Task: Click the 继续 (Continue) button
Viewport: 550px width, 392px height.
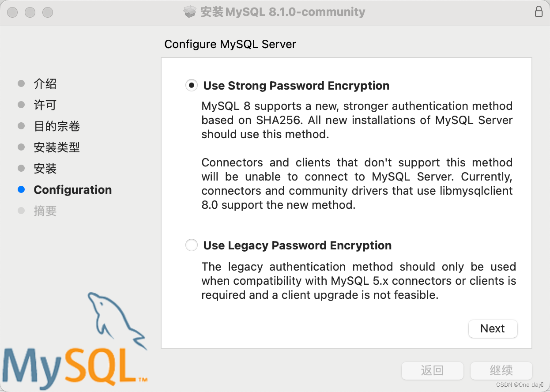Action: point(501,370)
